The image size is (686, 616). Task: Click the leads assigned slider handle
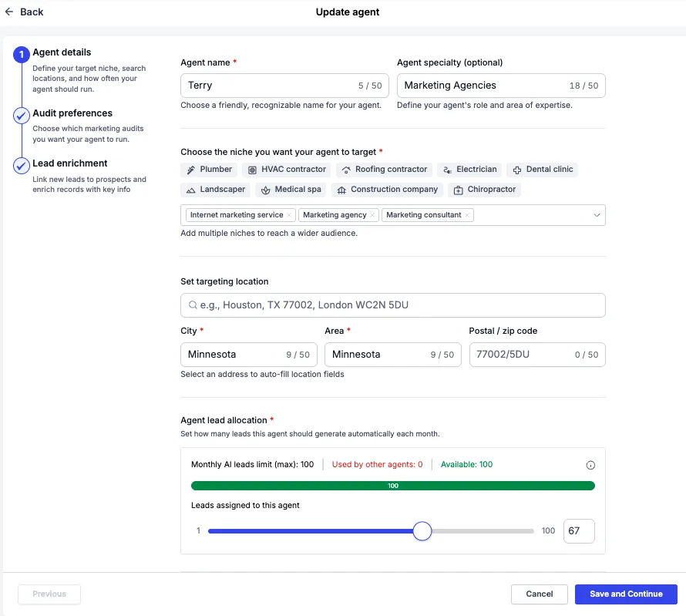pyautogui.click(x=422, y=531)
